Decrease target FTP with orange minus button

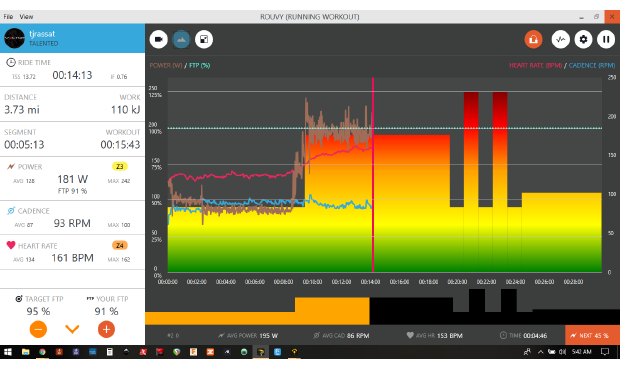click(x=38, y=329)
